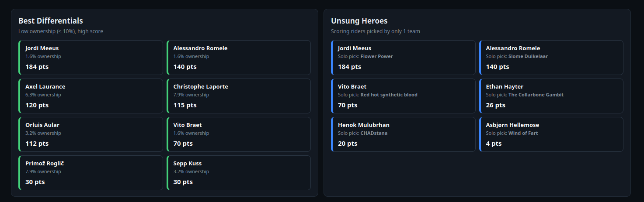Select Vito Braet card with 1.6% ownership
Screen dimensions: 644x202
[239, 134]
